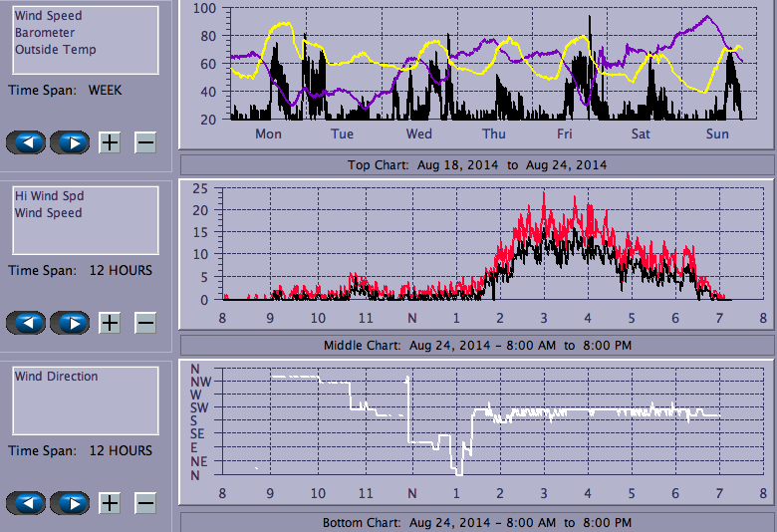This screenshot has width=777, height=532.
Task: Choose Wind Speed in the top chart list
Action: pyautogui.click(x=48, y=16)
